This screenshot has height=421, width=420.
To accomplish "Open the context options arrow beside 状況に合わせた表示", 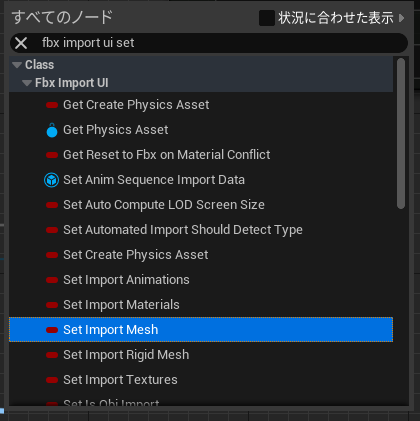I will pos(402,18).
